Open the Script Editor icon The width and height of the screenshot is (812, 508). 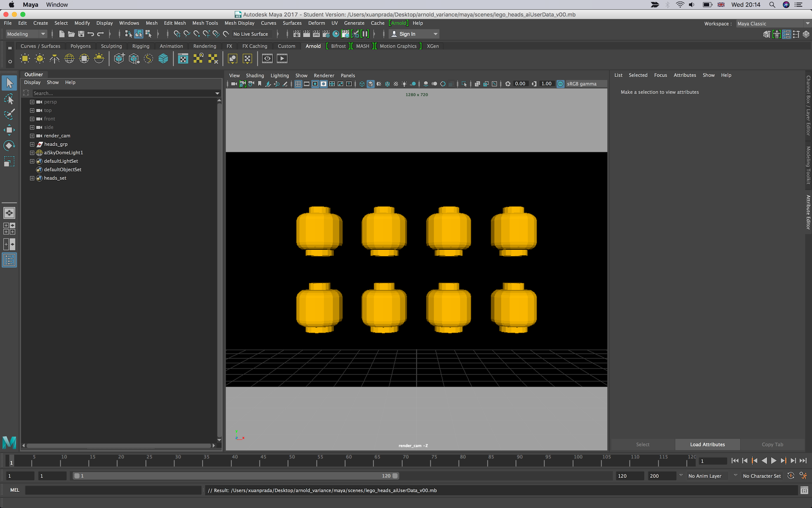pos(804,490)
